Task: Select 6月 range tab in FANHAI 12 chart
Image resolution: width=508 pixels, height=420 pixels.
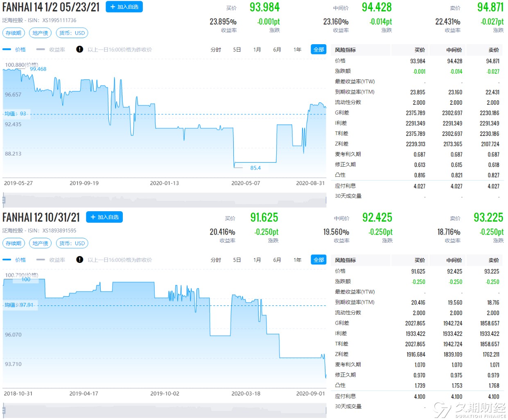Action: [x=277, y=260]
